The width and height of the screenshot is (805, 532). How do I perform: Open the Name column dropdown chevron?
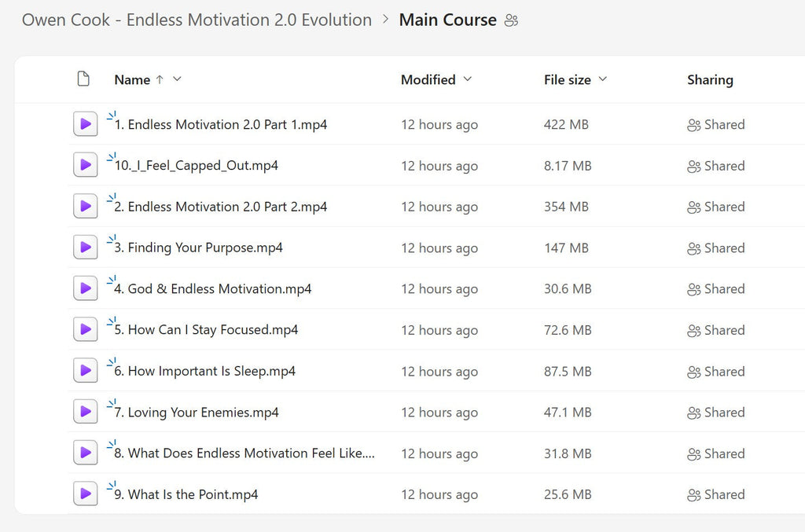coord(177,79)
